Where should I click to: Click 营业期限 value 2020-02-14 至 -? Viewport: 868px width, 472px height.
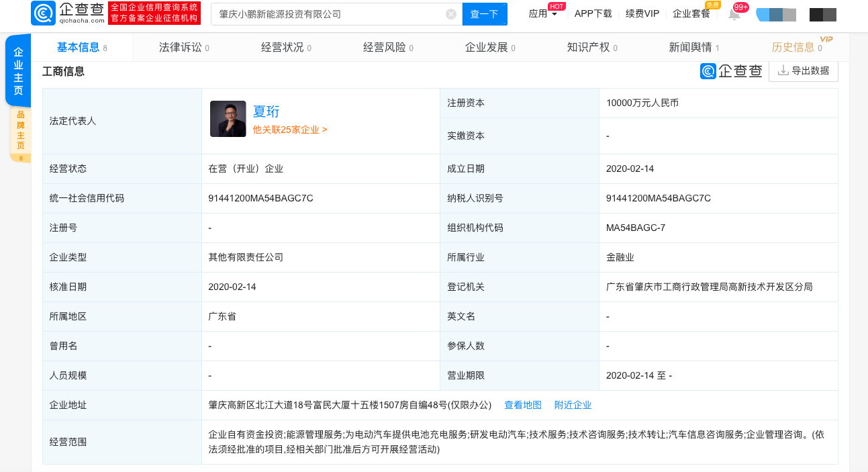click(x=638, y=375)
